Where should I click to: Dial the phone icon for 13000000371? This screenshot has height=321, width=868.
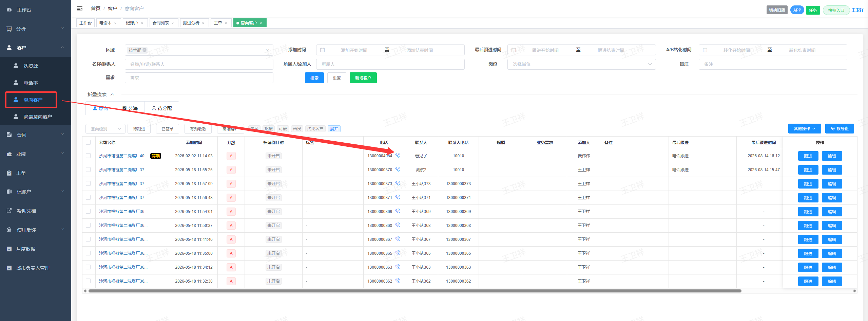(398, 197)
